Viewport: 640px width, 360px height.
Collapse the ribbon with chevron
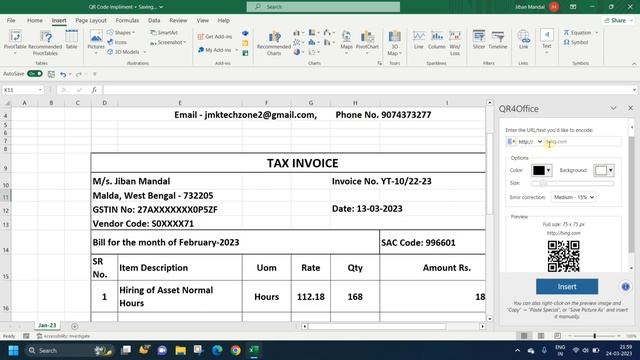pos(634,64)
